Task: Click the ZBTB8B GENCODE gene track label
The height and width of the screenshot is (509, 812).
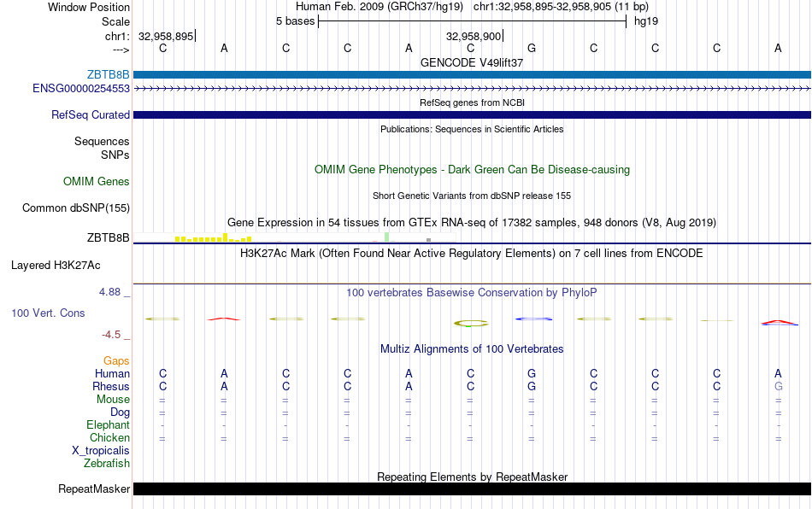Action: pyautogui.click(x=108, y=75)
